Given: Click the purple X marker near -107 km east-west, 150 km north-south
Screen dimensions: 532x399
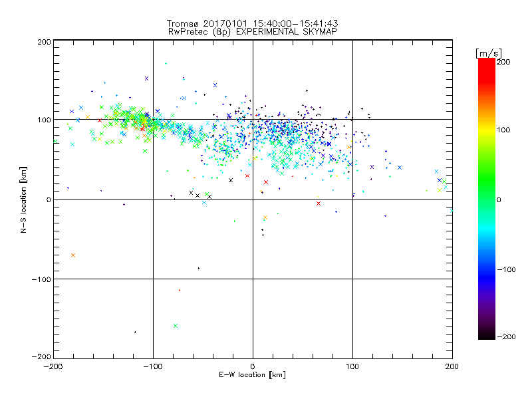Looking at the screenshot, I should [146, 78].
